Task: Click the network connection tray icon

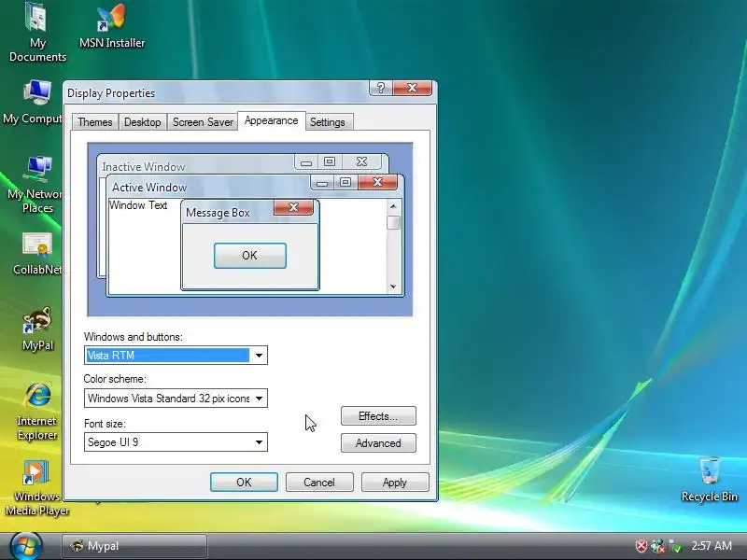Action: click(x=658, y=546)
